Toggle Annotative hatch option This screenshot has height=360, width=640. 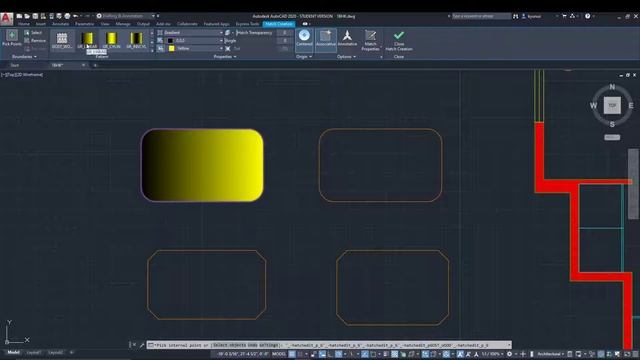coord(347,38)
